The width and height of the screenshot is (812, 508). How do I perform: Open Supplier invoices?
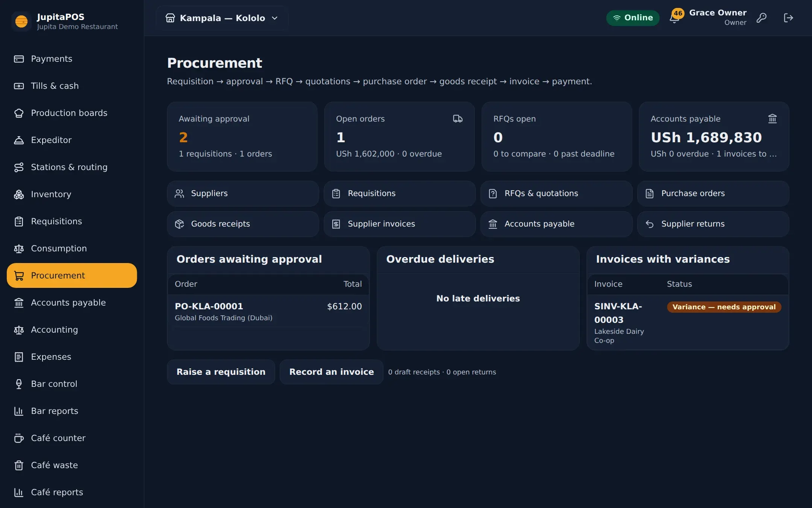tap(400, 224)
